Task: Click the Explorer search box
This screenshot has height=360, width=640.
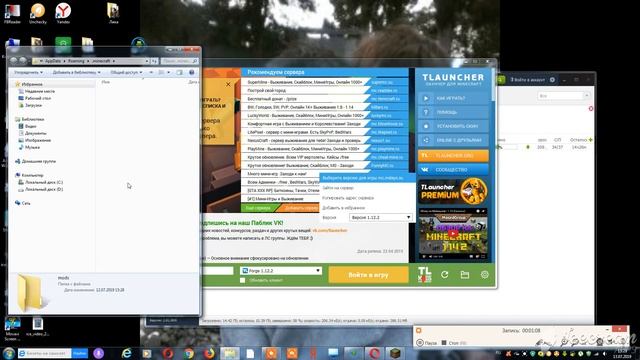Action: click(x=180, y=61)
